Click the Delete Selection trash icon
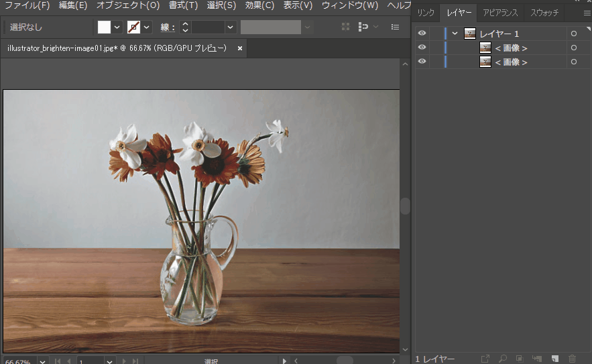This screenshot has width=592, height=364. [572, 359]
